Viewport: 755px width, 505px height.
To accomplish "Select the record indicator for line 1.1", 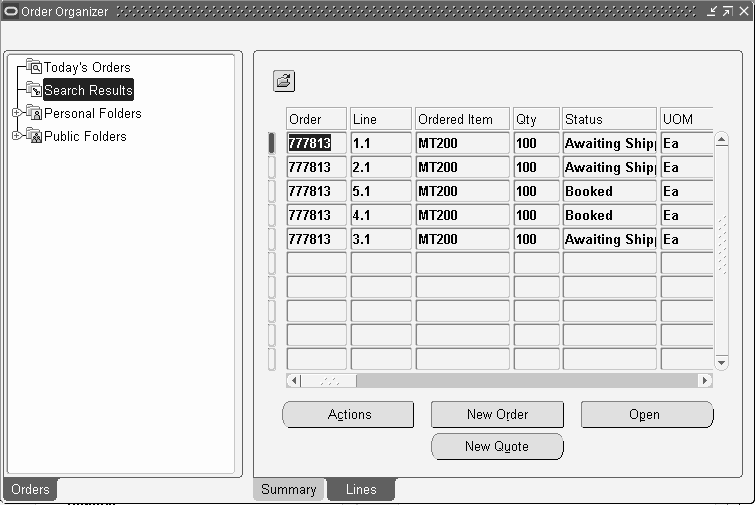I will (272, 143).
